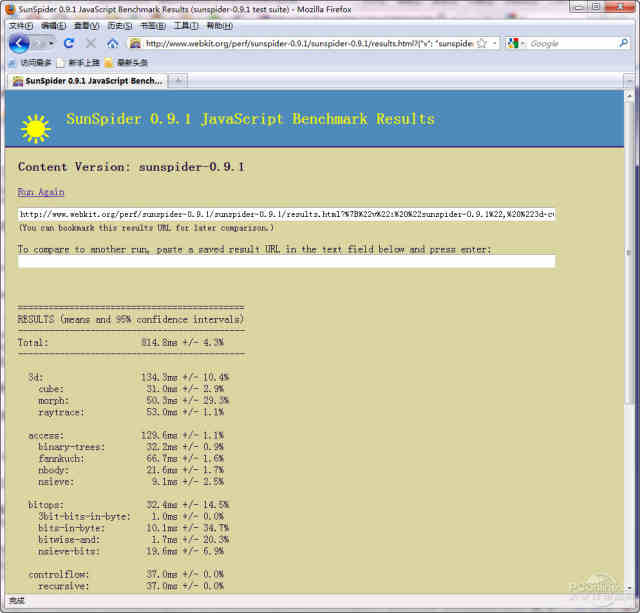Click the 'fannkuch:' result row
Screen dimensions: 640x613
click(131, 458)
